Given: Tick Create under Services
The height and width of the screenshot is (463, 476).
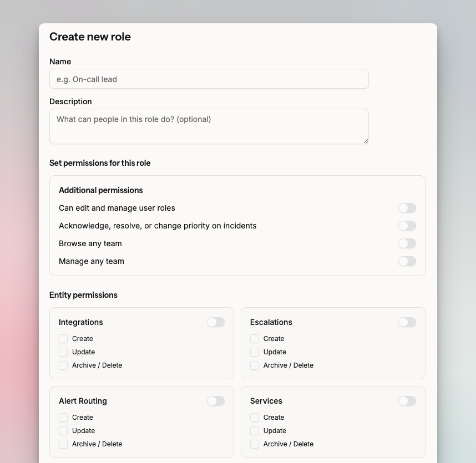Looking at the screenshot, I should coord(255,418).
